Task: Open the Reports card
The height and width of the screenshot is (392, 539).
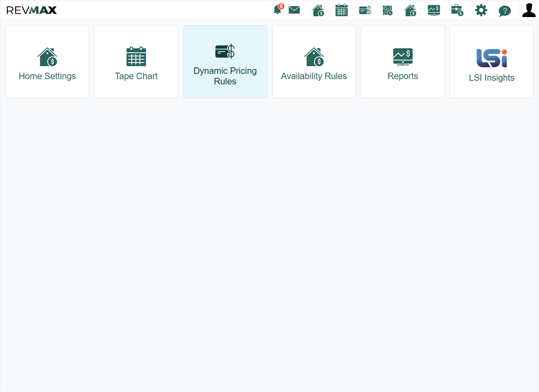Action: 403,62
